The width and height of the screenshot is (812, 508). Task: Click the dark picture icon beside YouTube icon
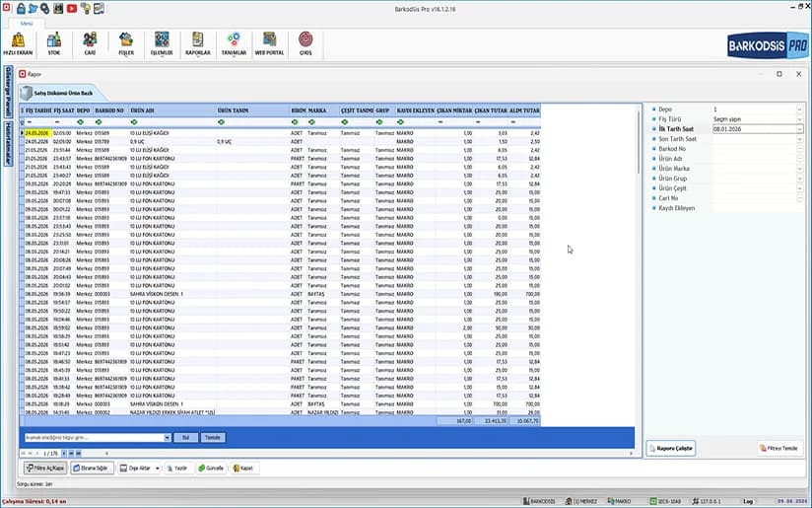coord(58,8)
